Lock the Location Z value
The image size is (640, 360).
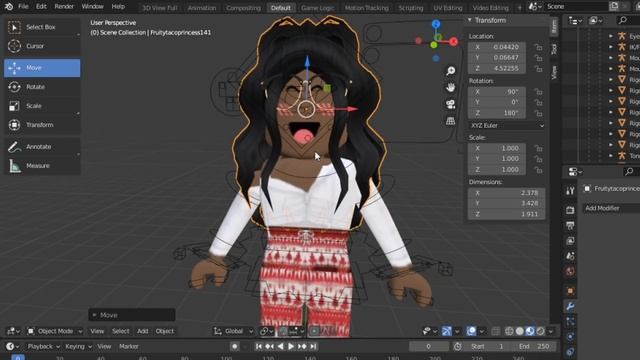(538, 69)
